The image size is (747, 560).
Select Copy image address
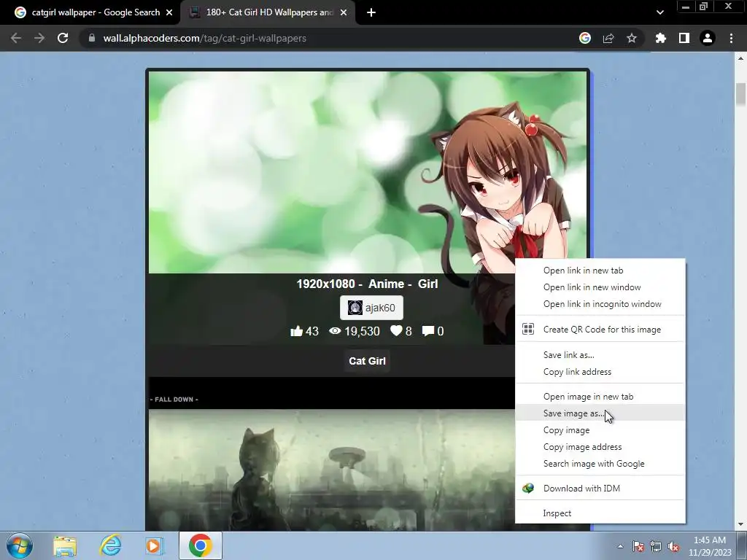(x=600, y=447)
